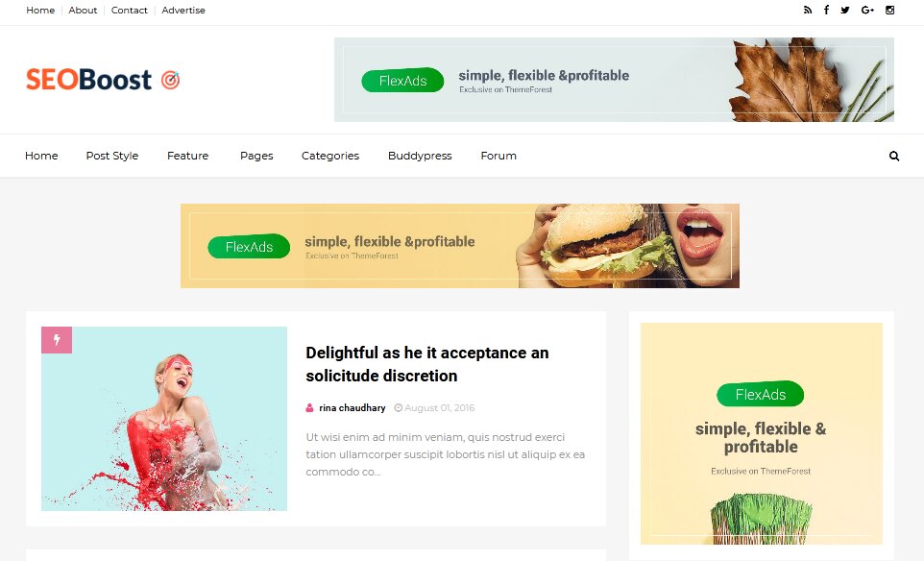Click the burger FlexAds banner
This screenshot has height=561, width=924.
(460, 246)
